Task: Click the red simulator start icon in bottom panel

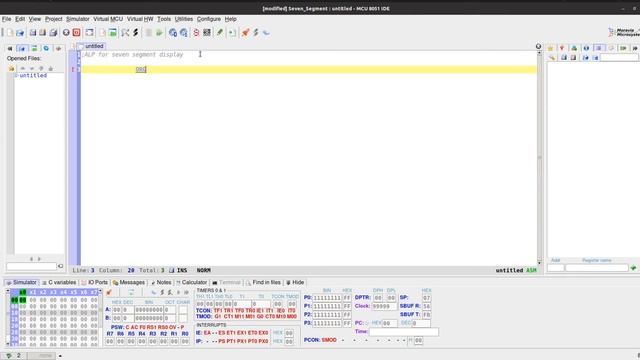Action: pyautogui.click(x=109, y=292)
